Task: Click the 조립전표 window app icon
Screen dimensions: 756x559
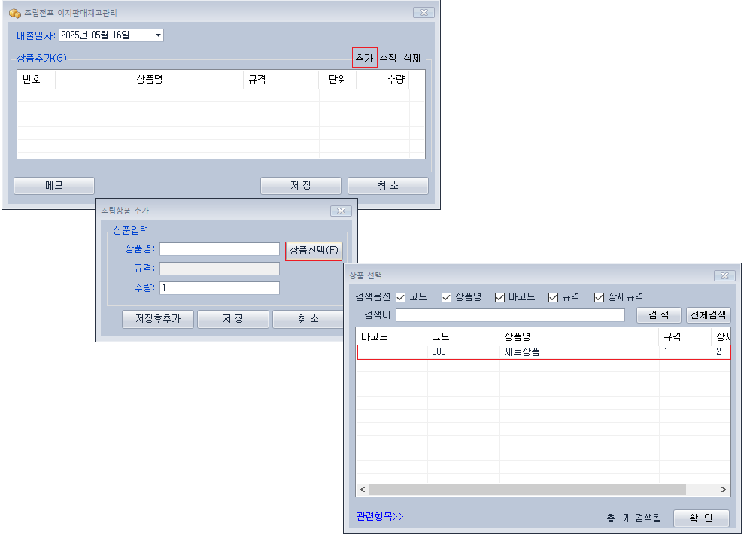Action: pyautogui.click(x=15, y=13)
